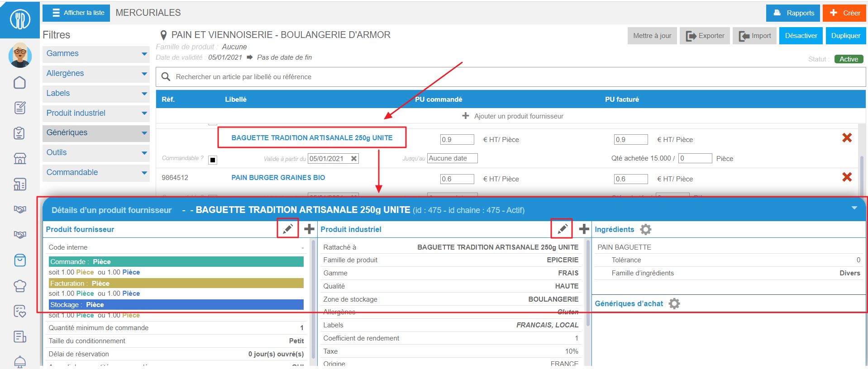Click the PU commandé field for PAIN BURGER
Viewport: 868px width, 369px height.
click(x=457, y=179)
